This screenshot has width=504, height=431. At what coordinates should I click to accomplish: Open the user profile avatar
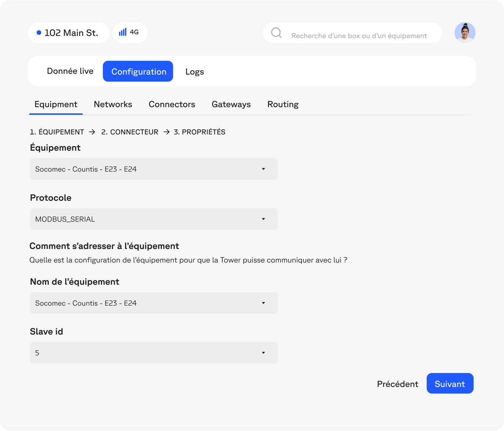[x=465, y=33]
